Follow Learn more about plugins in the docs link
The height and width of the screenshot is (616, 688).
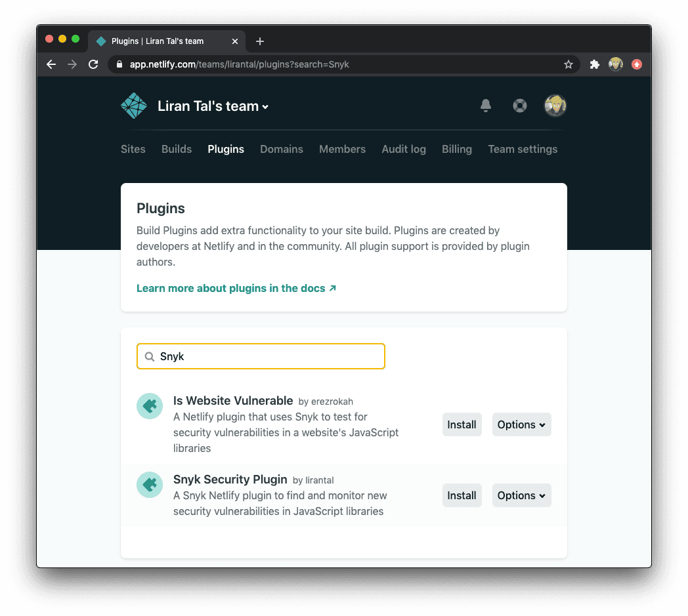coord(236,288)
